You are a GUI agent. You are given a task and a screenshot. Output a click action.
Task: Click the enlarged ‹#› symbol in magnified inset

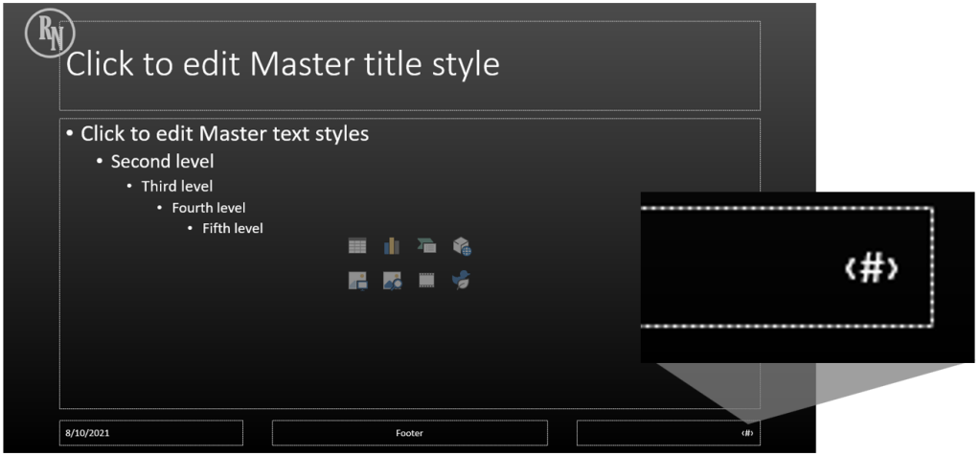[x=871, y=270]
